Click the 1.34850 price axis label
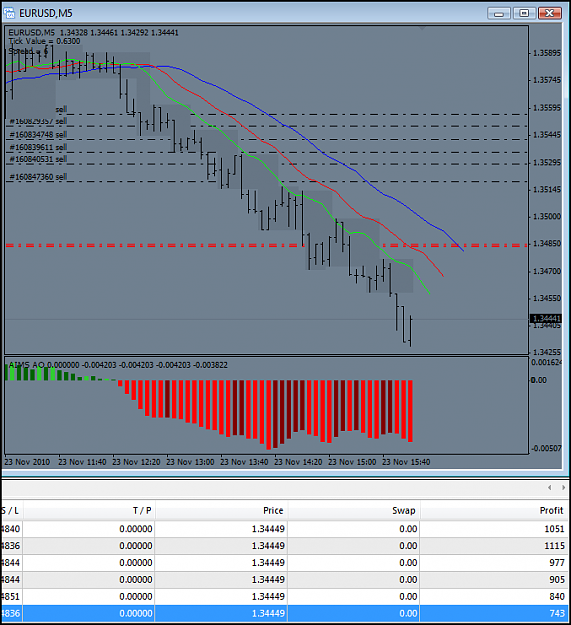The width and height of the screenshot is (571, 625). click(x=547, y=243)
